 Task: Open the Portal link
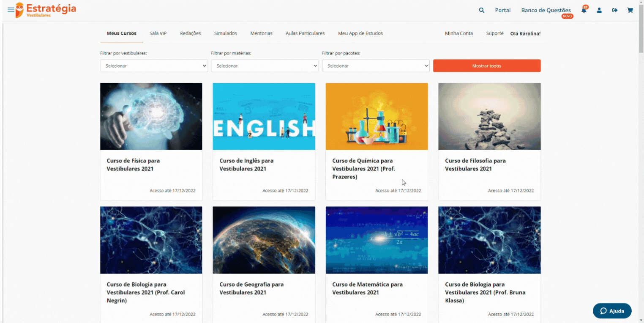tap(503, 10)
